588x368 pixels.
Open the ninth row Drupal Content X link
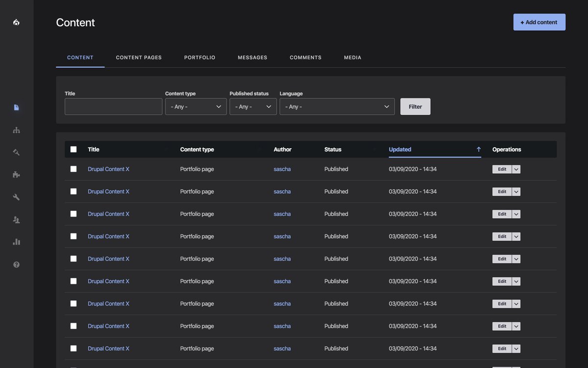point(108,348)
